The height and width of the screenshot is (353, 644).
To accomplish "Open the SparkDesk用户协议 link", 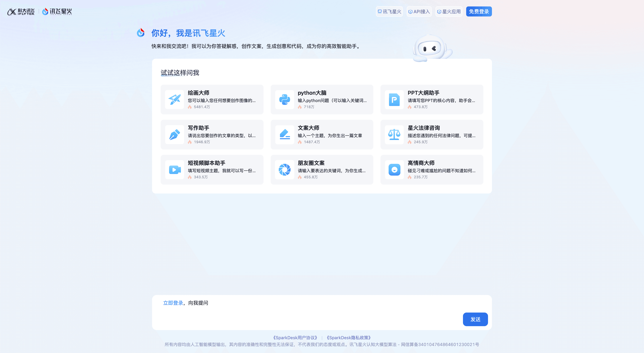I will pos(295,337).
